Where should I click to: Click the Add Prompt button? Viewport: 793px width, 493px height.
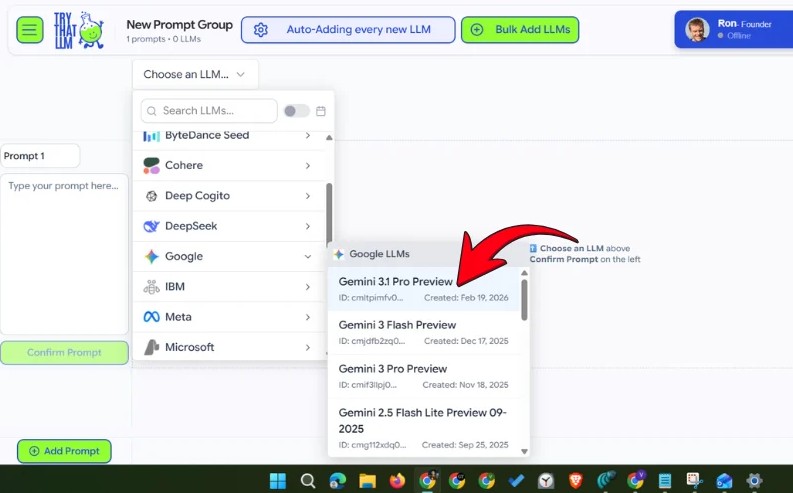point(64,451)
